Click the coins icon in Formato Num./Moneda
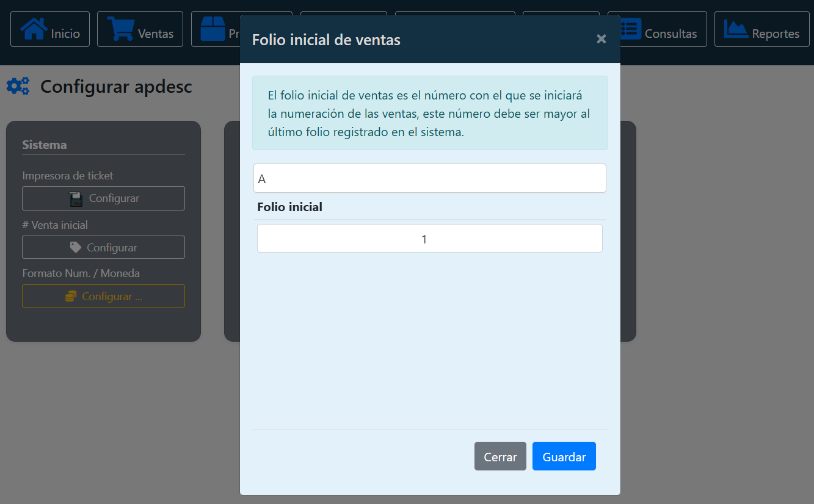The image size is (814, 504). 71,295
